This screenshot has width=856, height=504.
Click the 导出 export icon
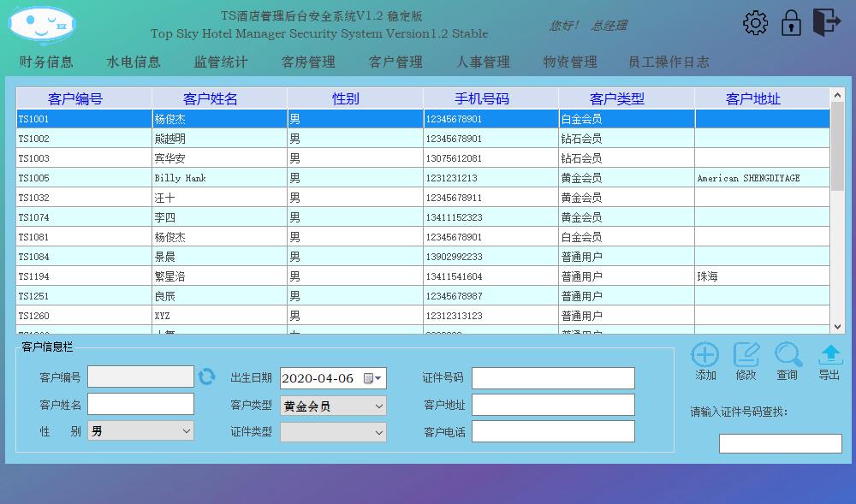click(x=829, y=355)
